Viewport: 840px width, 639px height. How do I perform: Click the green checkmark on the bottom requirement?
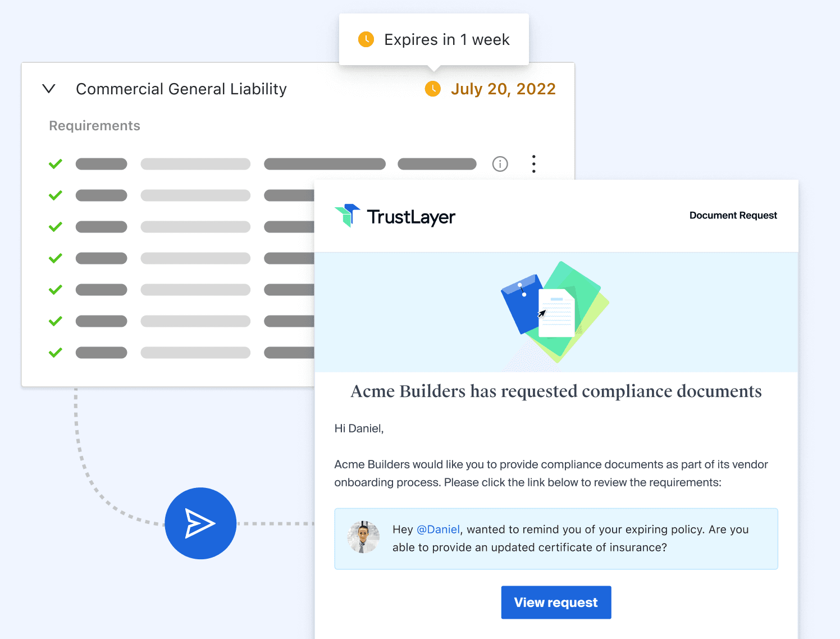tap(55, 352)
